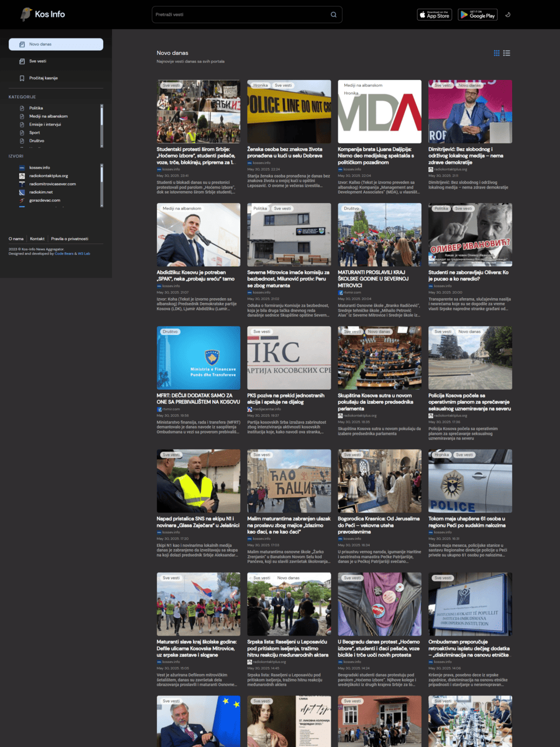Image resolution: width=560 pixels, height=747 pixels.
Task: Click the document icon beside Politika
Action: (x=22, y=108)
